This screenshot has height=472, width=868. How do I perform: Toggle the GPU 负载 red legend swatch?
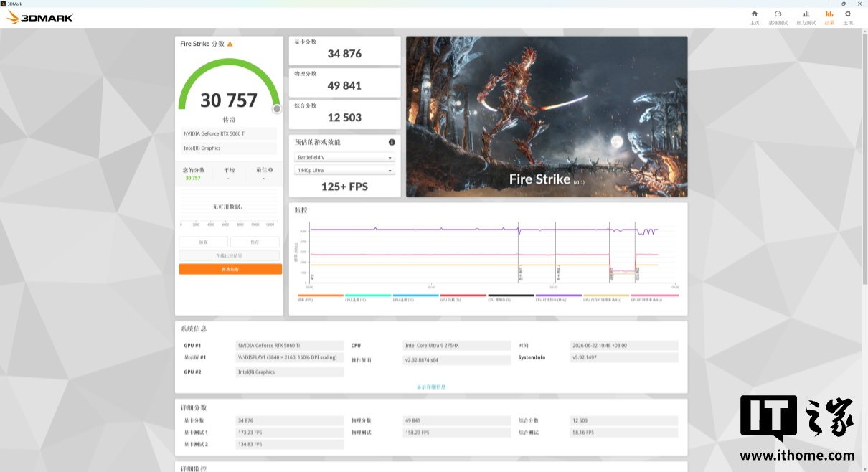click(x=463, y=295)
